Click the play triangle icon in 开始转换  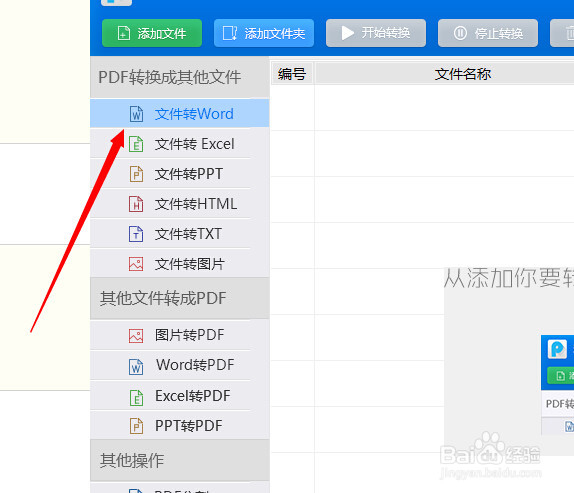347,33
